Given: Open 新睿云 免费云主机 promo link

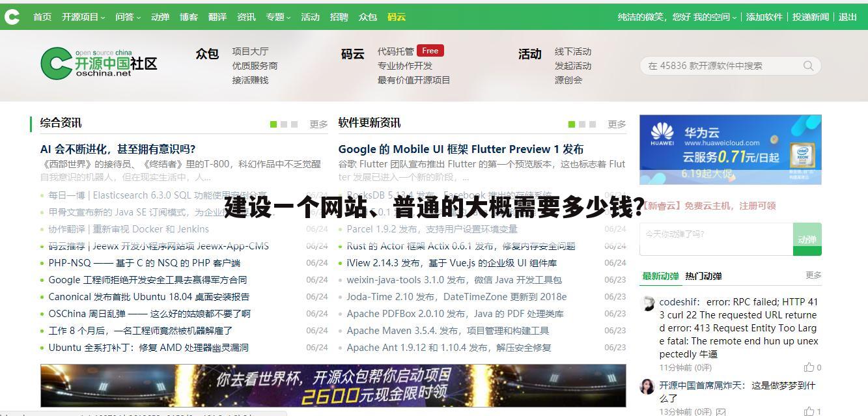Looking at the screenshot, I should tap(708, 206).
